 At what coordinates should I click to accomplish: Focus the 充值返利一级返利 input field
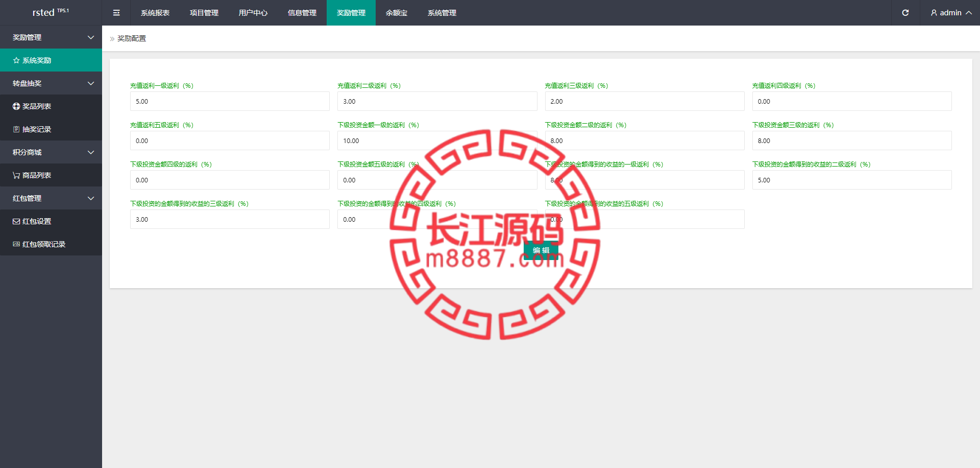(230, 101)
